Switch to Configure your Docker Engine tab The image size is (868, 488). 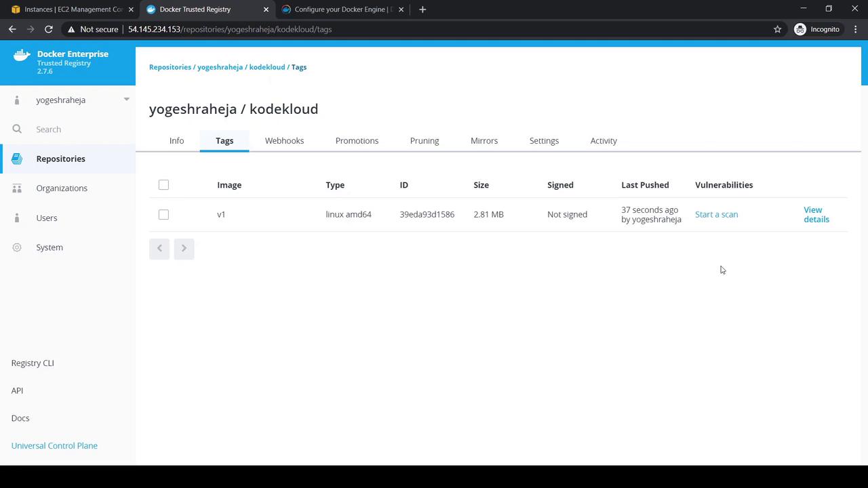[x=342, y=9]
